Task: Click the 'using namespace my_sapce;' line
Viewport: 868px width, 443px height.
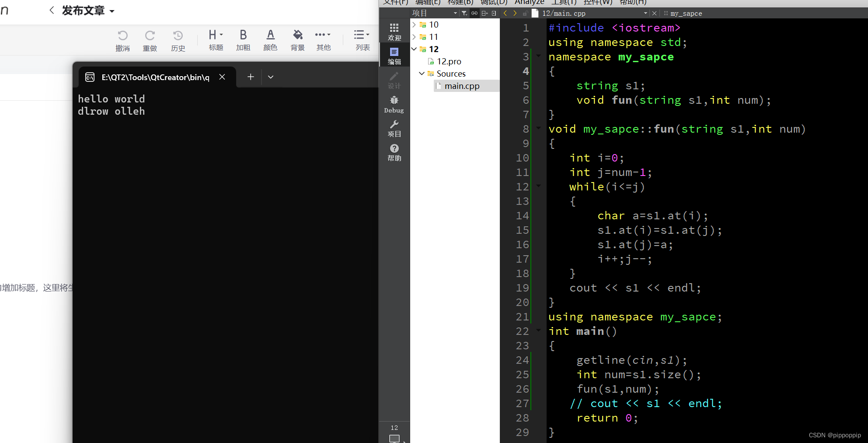Action: click(x=635, y=317)
